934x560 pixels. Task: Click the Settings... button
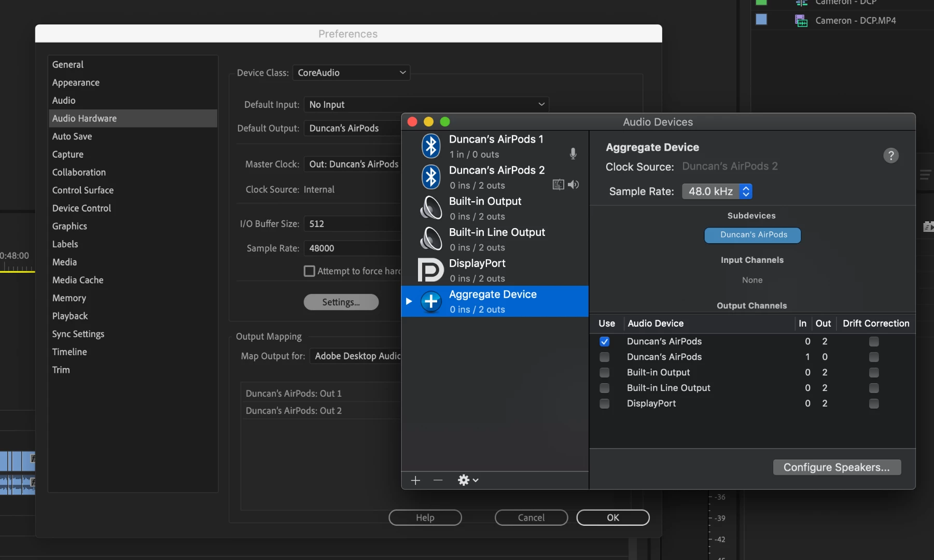(341, 302)
